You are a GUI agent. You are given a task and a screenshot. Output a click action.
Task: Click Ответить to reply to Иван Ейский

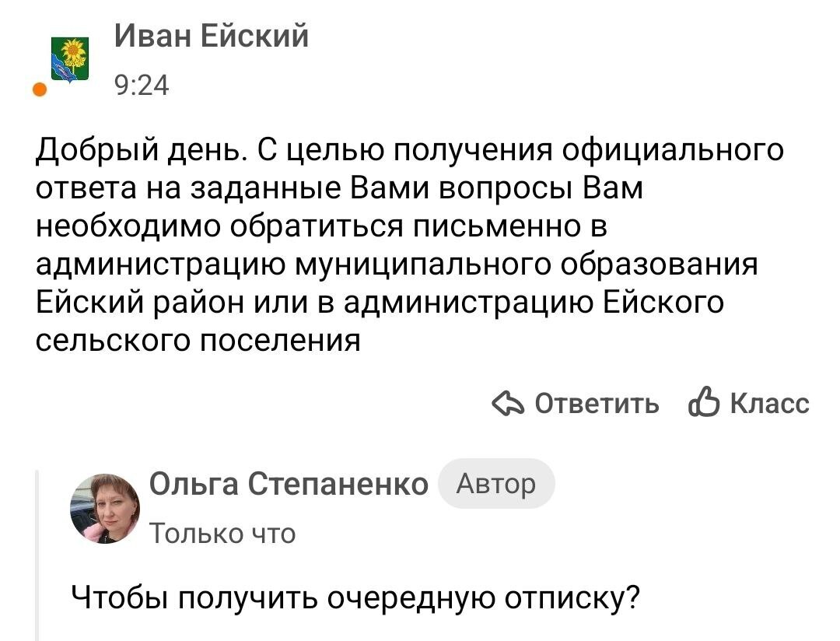click(596, 404)
